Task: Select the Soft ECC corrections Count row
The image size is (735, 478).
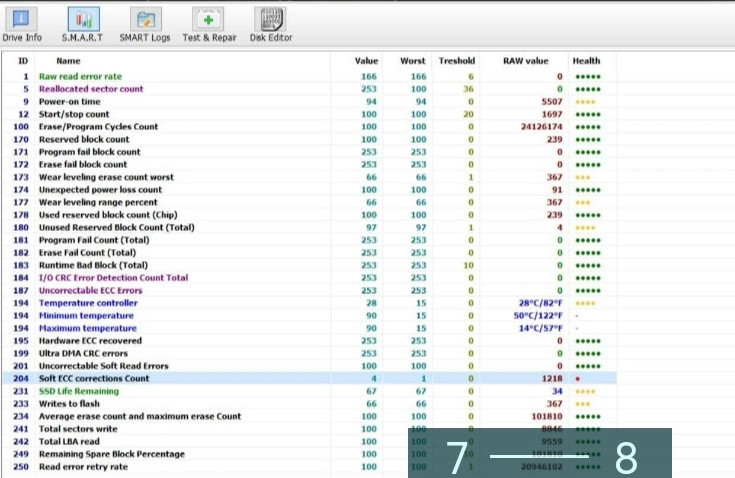Action: (x=94, y=379)
